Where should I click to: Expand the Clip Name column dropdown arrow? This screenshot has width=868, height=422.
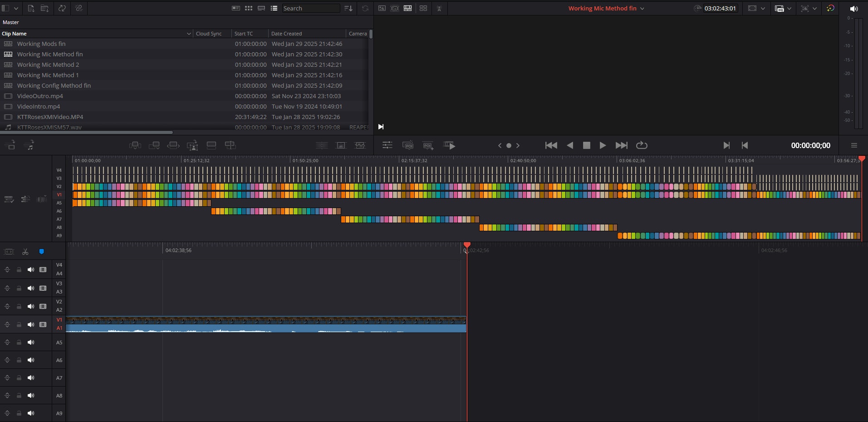189,34
